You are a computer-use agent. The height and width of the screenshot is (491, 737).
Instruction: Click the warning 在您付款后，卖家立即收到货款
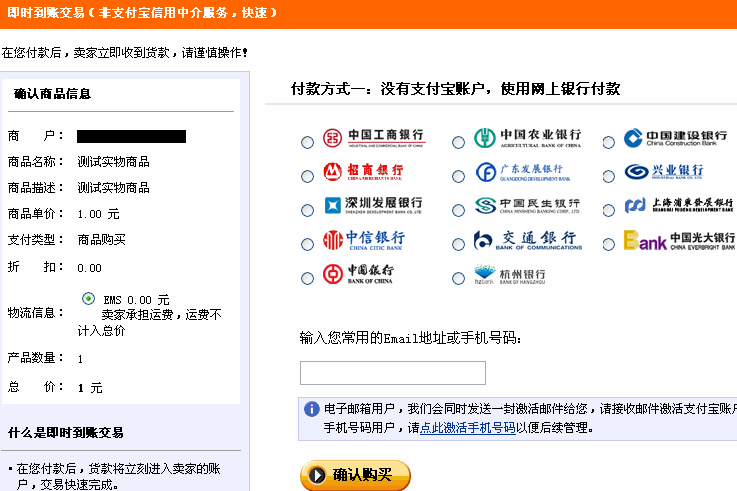point(125,53)
